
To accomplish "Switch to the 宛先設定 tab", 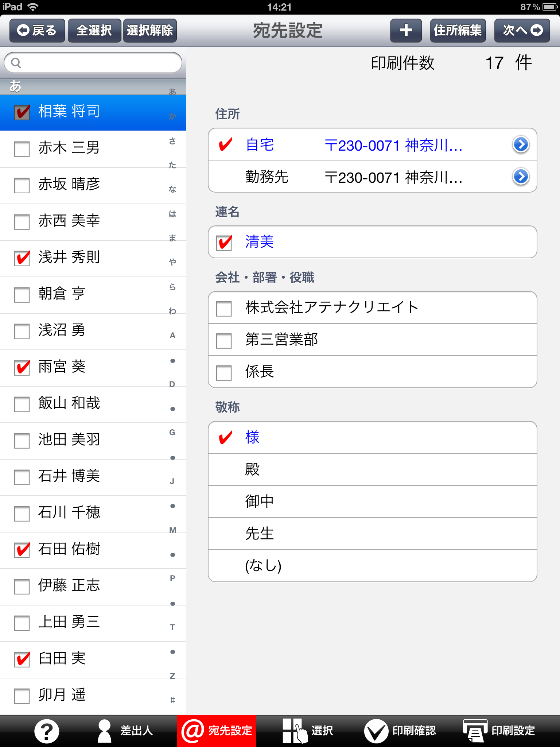I will click(x=217, y=731).
